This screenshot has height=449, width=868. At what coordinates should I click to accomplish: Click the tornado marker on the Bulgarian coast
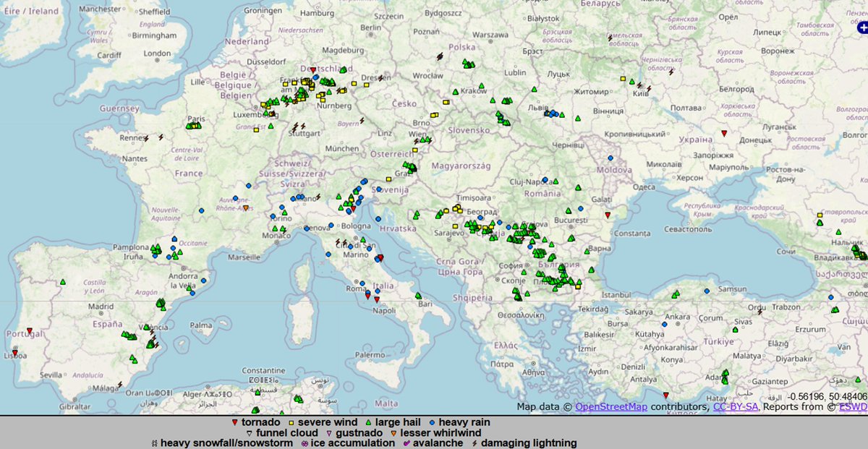click(608, 215)
